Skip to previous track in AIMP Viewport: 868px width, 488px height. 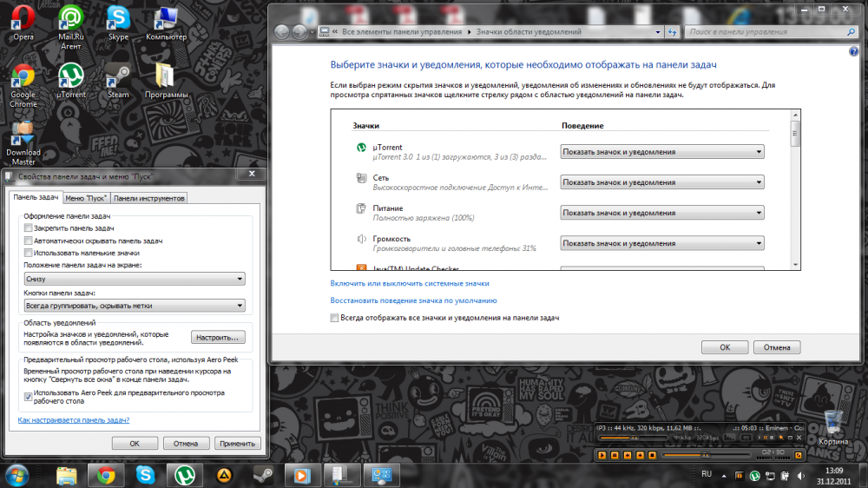[x=628, y=455]
